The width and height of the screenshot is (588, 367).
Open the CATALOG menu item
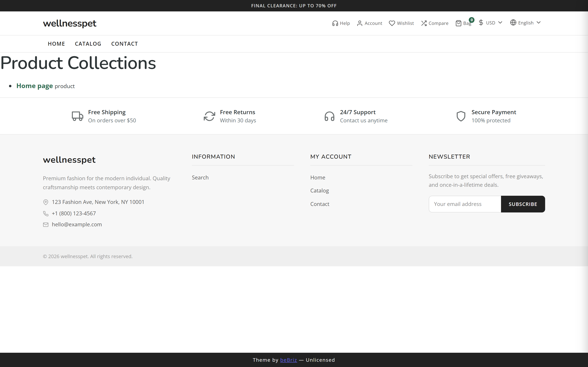[88, 44]
